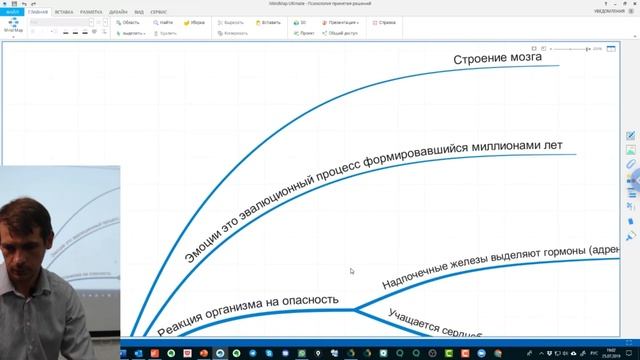Open the green C app in the taskbar
The height and width of the screenshot is (360, 640).
[x=449, y=353]
